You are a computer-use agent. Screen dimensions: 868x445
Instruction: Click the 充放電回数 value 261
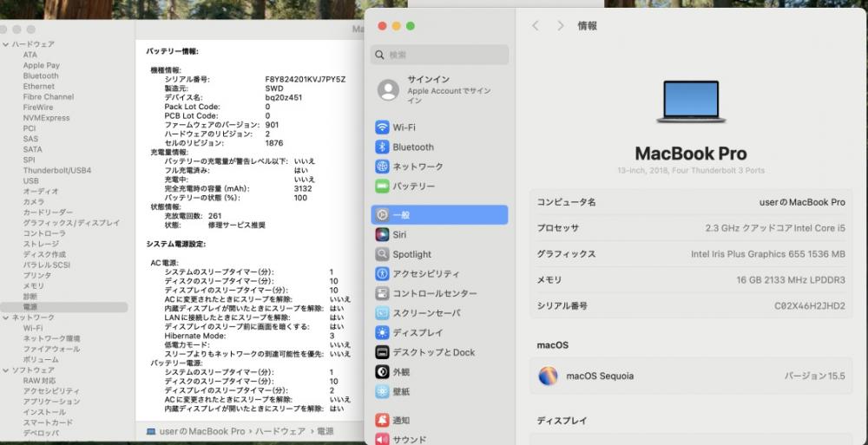214,216
